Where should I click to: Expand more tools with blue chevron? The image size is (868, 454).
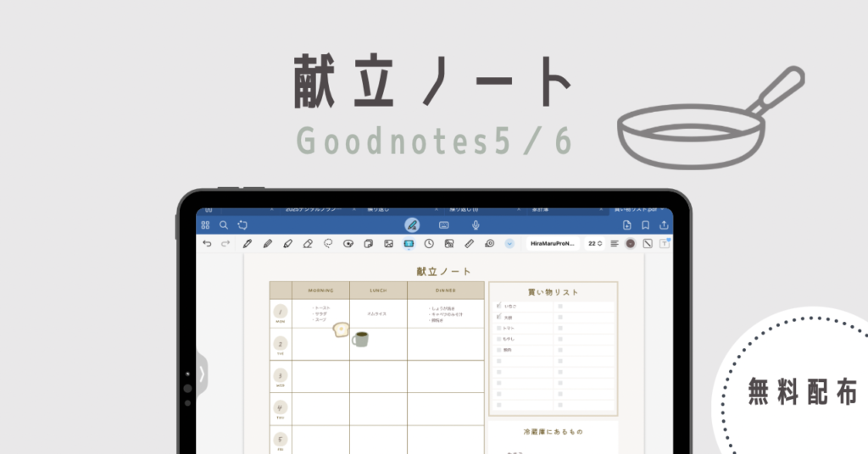pos(509,244)
